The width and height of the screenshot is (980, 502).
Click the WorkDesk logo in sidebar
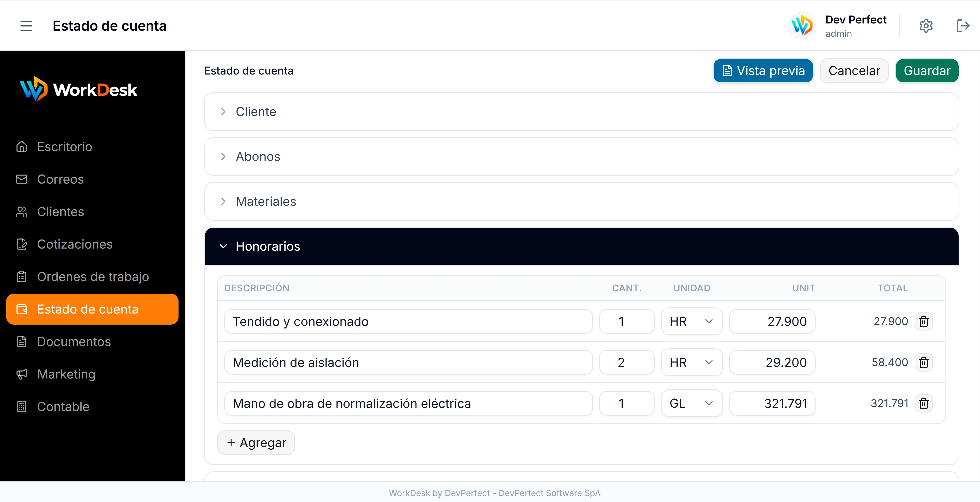[78, 89]
